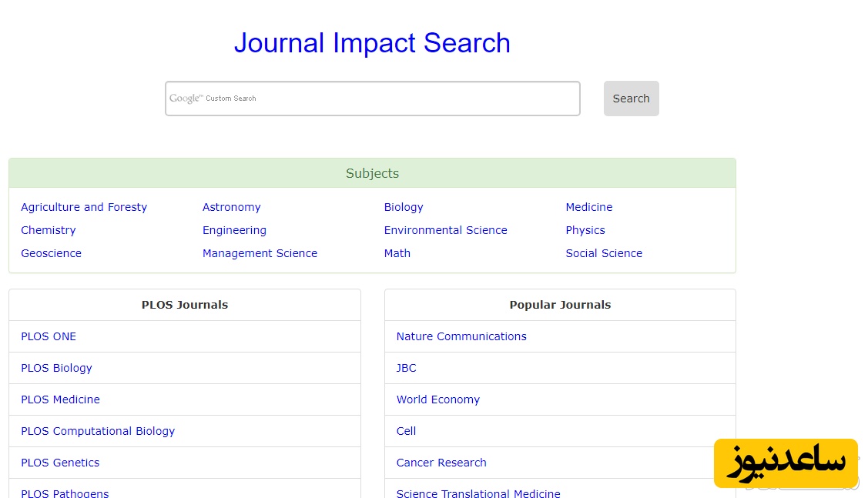Image resolution: width=868 pixels, height=498 pixels.
Task: Go to the Medicine subject
Action: tap(588, 207)
